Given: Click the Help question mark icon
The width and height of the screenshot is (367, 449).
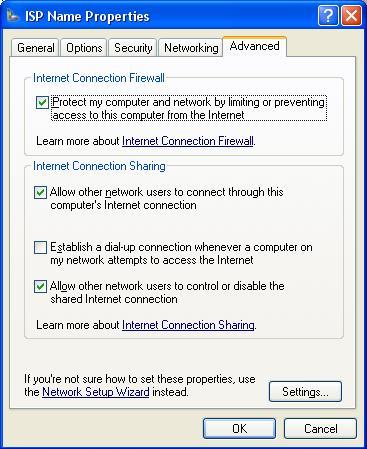Looking at the screenshot, I should tap(328, 16).
